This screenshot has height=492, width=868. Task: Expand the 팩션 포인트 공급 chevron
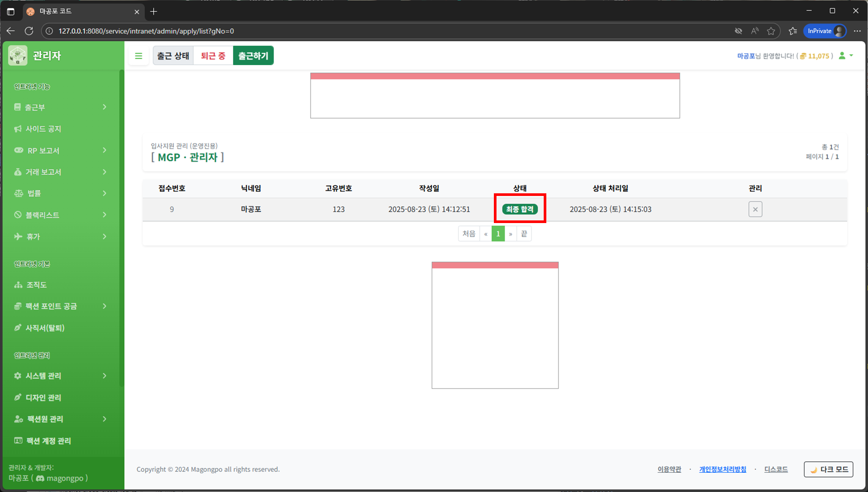(x=104, y=306)
